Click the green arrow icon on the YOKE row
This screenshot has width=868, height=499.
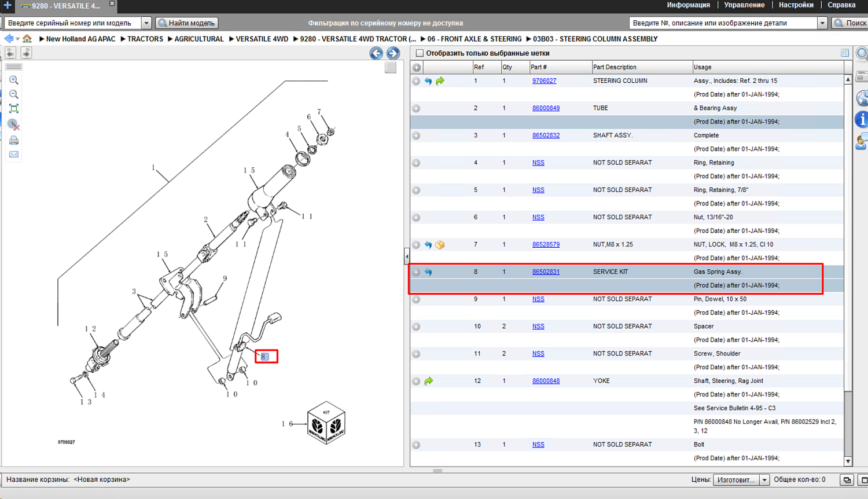[428, 381]
